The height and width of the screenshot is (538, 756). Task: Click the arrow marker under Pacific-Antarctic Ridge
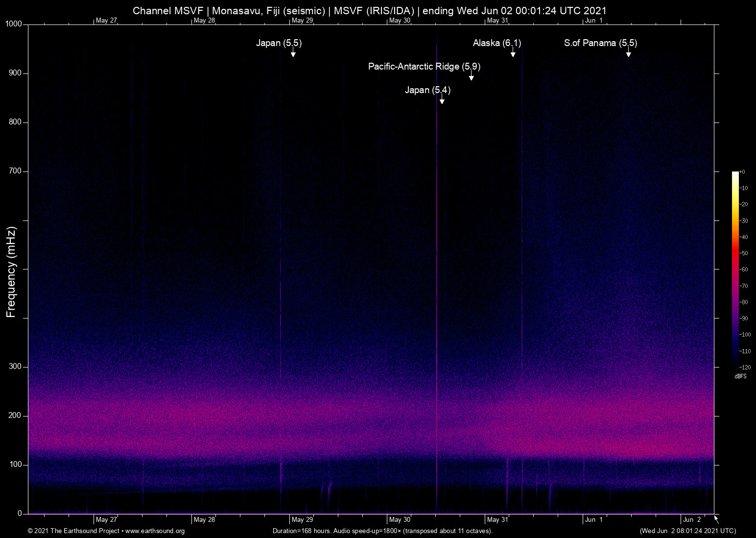pyautogui.click(x=471, y=76)
